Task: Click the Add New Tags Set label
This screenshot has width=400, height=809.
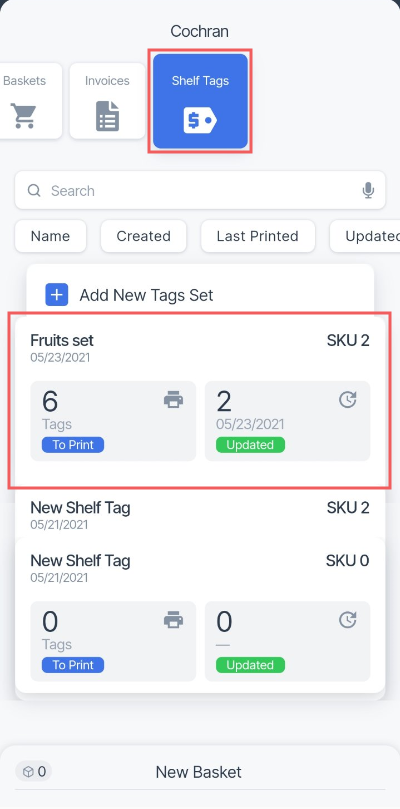Action: click(x=146, y=295)
